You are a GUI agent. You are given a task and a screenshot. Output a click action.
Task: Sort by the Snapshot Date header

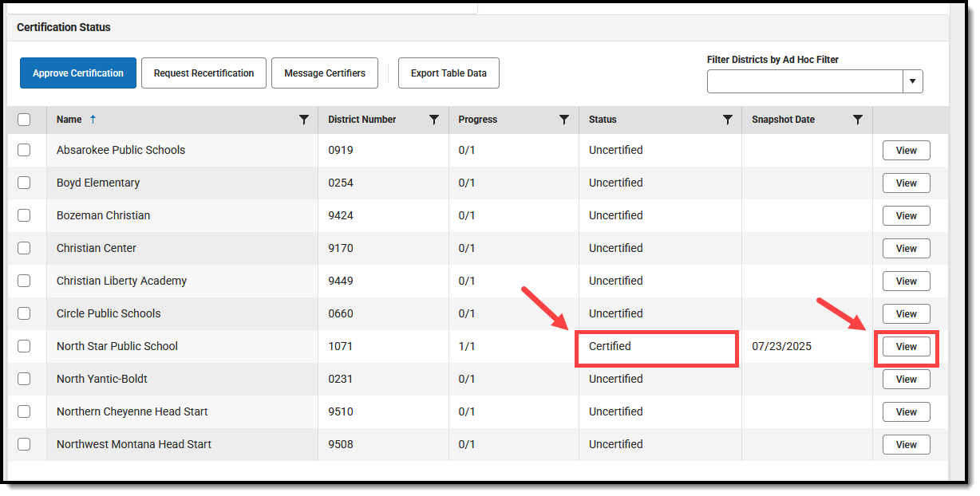point(783,120)
